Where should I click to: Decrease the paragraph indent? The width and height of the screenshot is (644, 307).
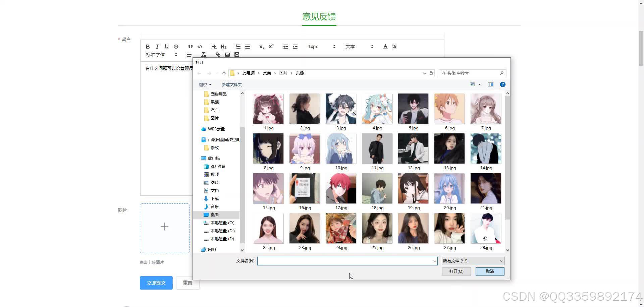coord(285,47)
